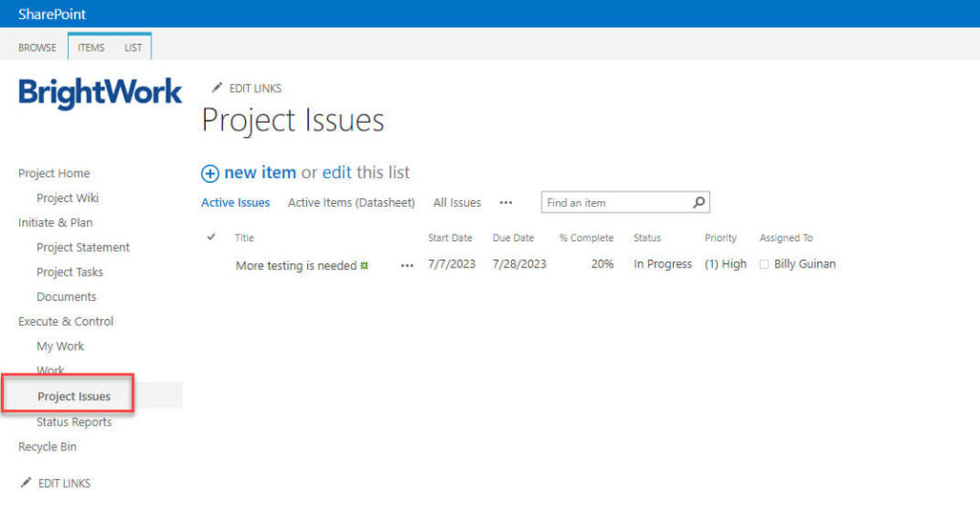This screenshot has width=980, height=523.
Task: Click the select-all checkmark column header
Action: 212,238
